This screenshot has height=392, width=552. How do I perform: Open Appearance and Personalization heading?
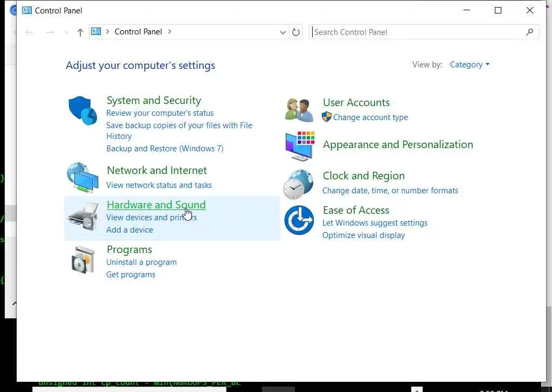pyautogui.click(x=398, y=144)
